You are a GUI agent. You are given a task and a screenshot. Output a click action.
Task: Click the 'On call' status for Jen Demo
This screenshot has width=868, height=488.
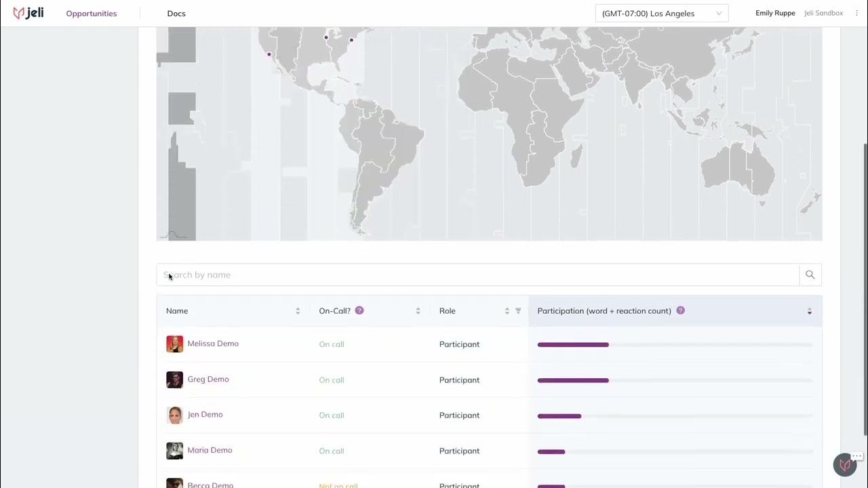[332, 415]
